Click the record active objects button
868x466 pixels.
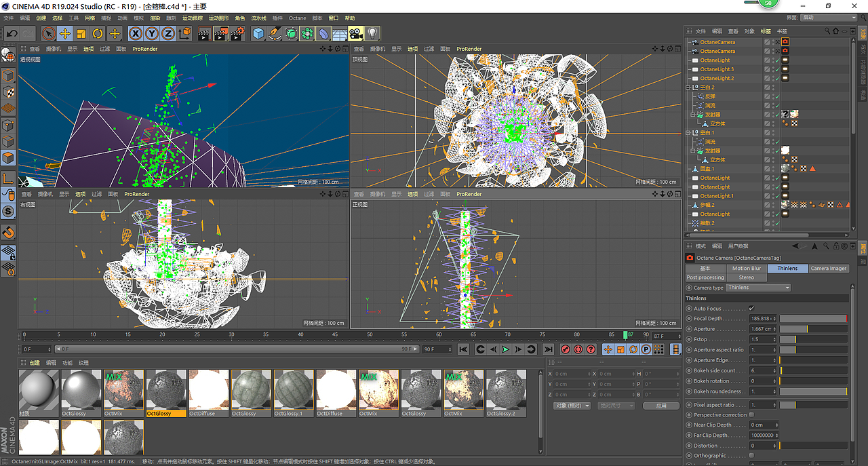point(565,349)
